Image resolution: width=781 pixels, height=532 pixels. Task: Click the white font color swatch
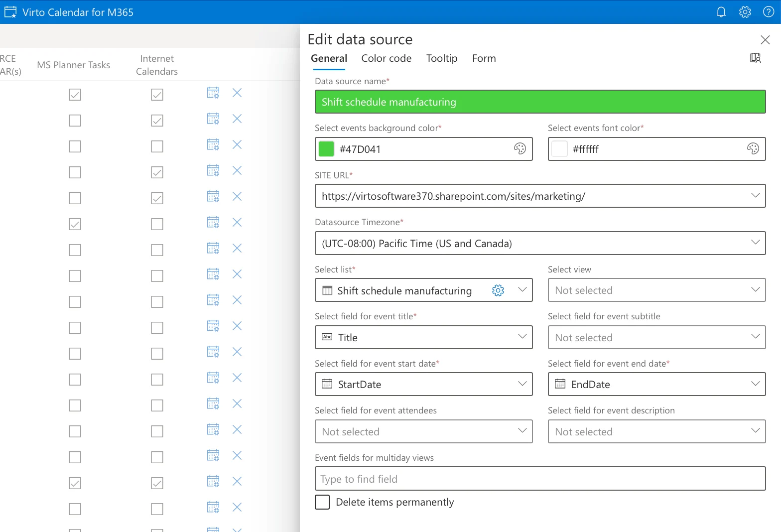[559, 149]
